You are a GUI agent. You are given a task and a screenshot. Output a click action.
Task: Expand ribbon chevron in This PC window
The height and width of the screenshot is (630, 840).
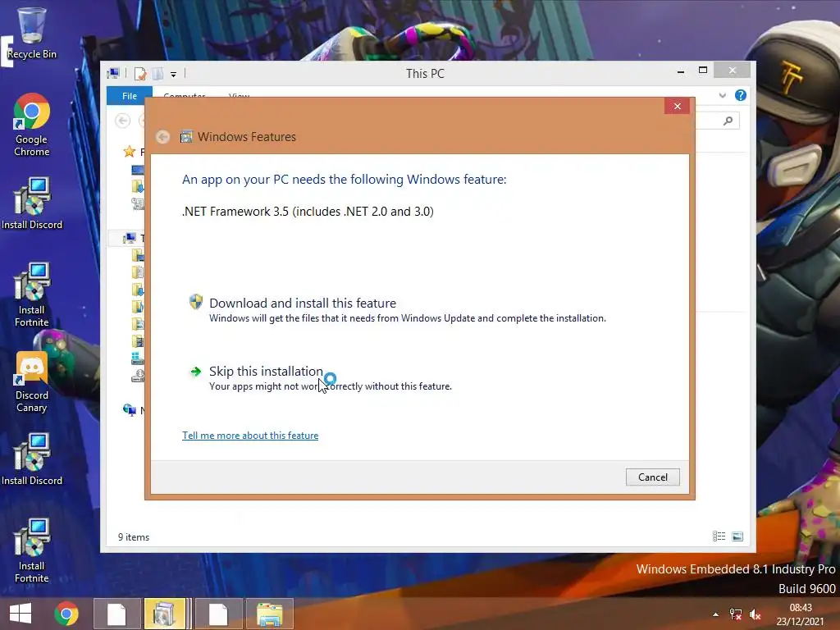[722, 95]
